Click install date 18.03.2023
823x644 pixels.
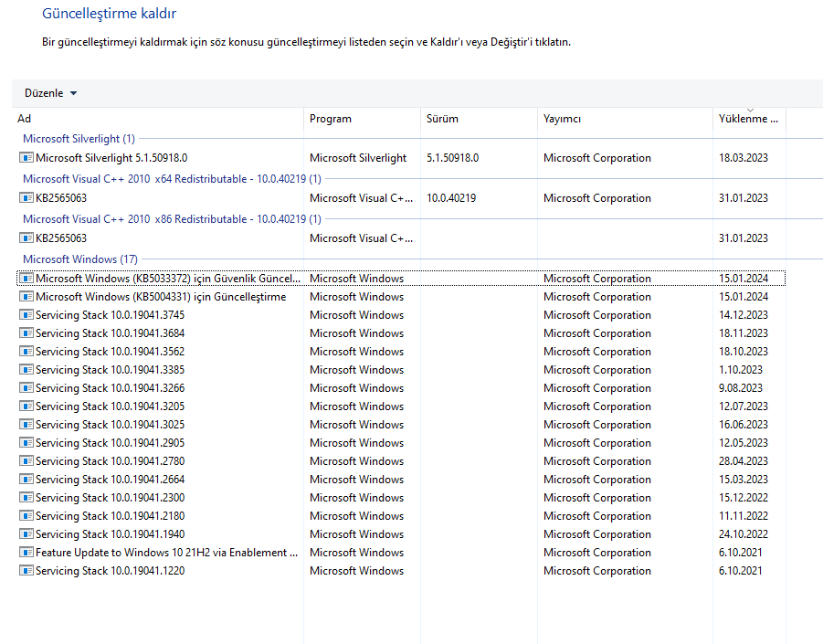pos(744,157)
